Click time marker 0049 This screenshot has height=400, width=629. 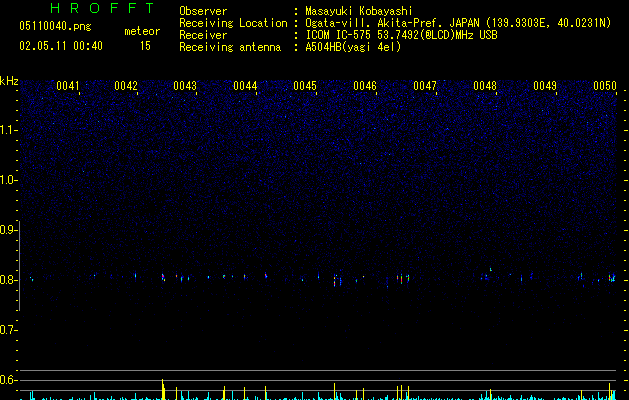(x=545, y=86)
